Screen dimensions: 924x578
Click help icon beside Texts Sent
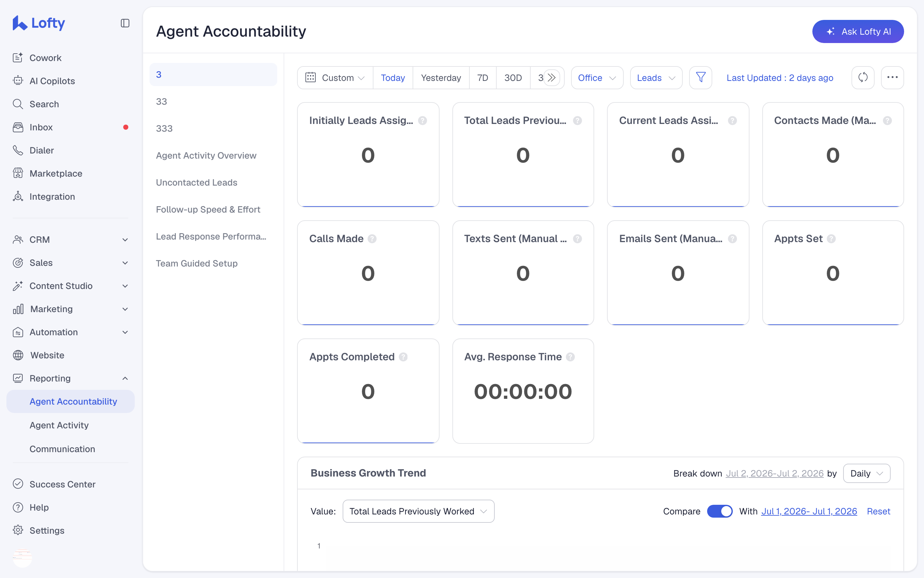[577, 239]
